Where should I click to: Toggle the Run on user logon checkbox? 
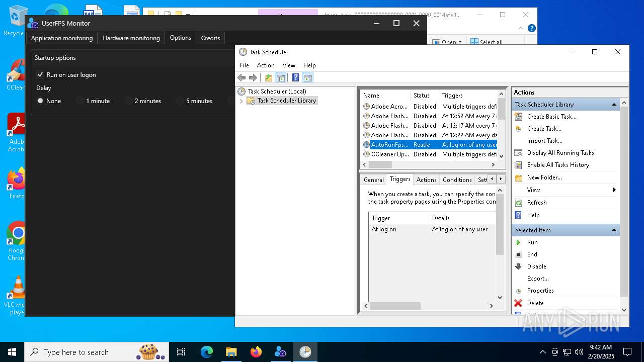(x=40, y=74)
